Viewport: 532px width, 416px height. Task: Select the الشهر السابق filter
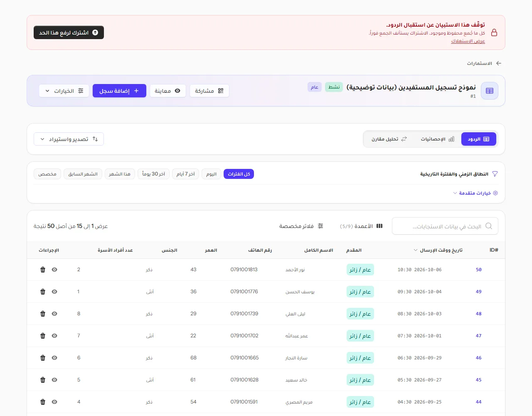[83, 174]
